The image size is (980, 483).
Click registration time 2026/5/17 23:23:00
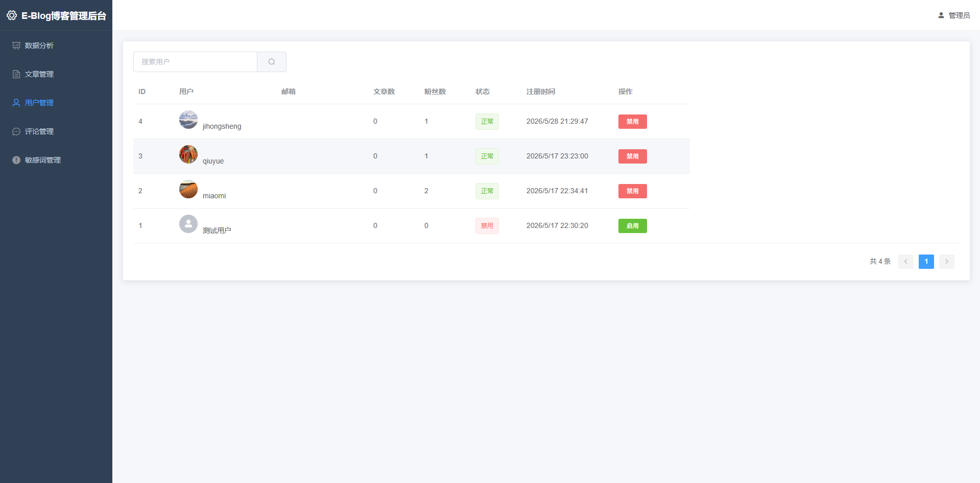tap(557, 156)
